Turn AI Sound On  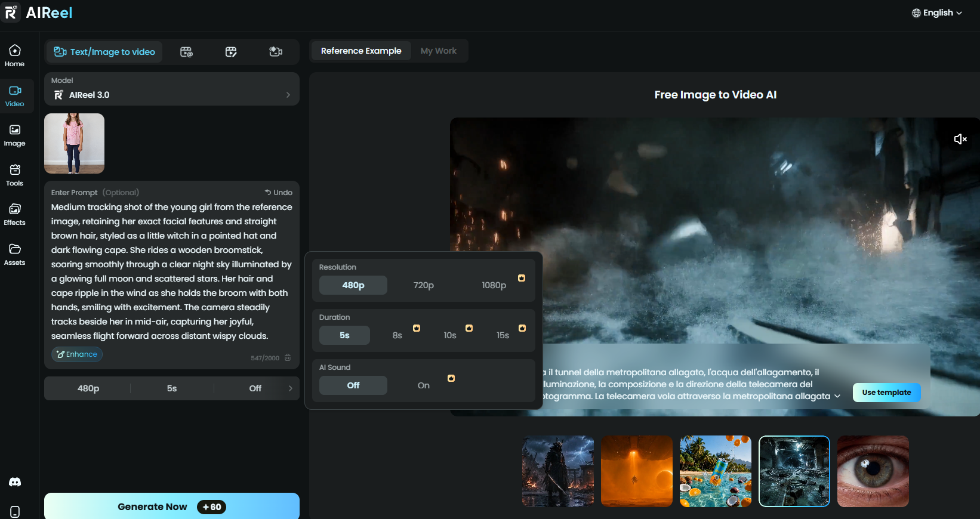[424, 385]
